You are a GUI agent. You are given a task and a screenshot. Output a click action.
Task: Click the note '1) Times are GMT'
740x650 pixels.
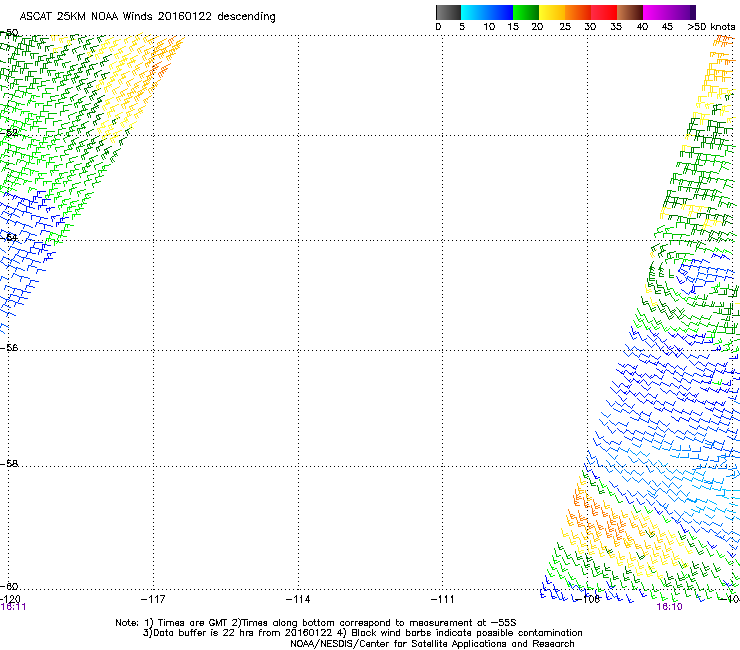point(186,623)
